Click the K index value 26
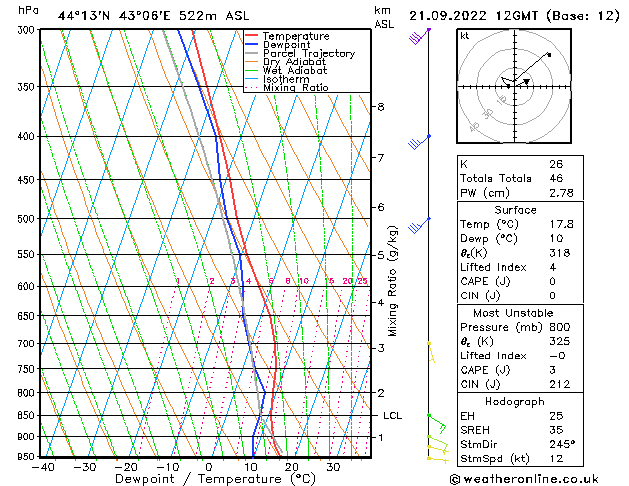Viewport: 629px width, 486px height. (x=556, y=164)
